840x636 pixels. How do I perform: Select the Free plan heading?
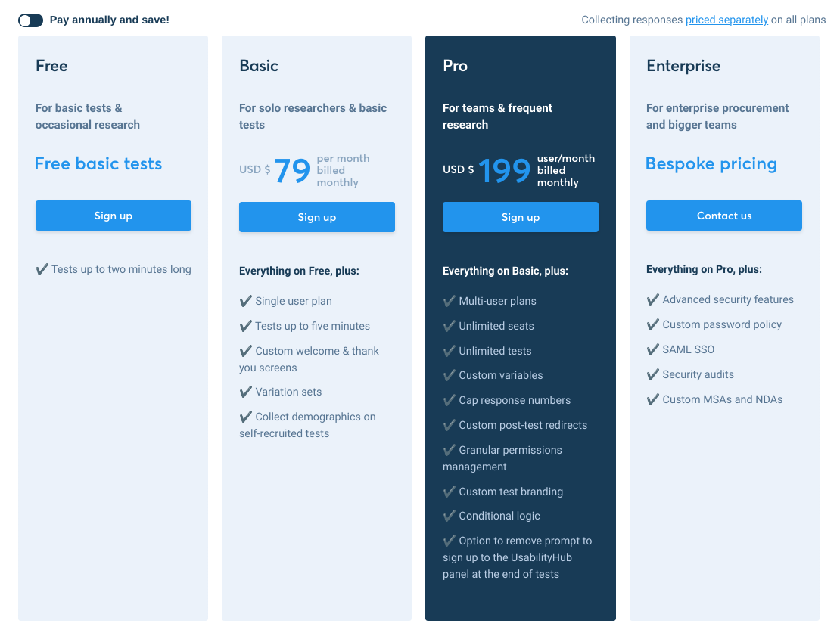(x=51, y=66)
